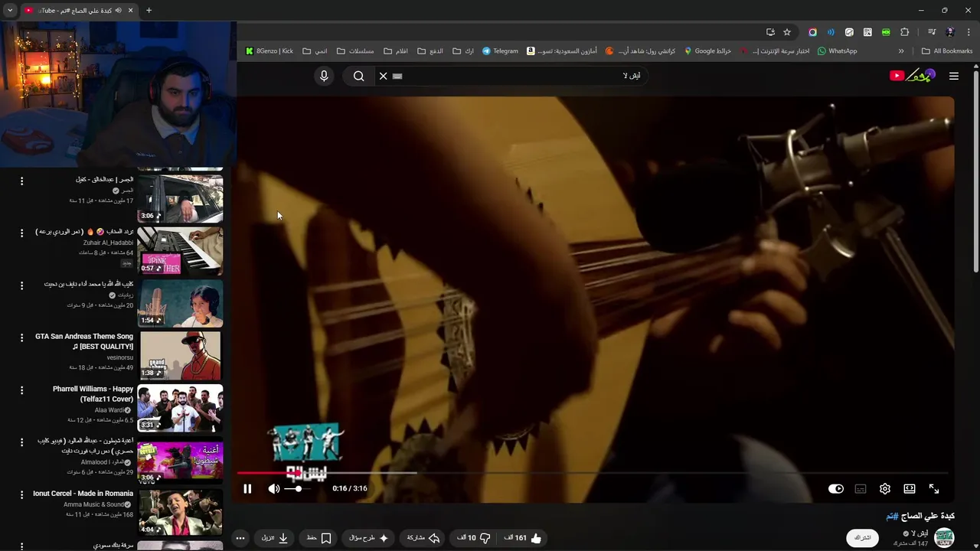Viewport: 980px width, 551px height.
Task: Toggle subtitles with the captions icon
Action: (x=861, y=489)
